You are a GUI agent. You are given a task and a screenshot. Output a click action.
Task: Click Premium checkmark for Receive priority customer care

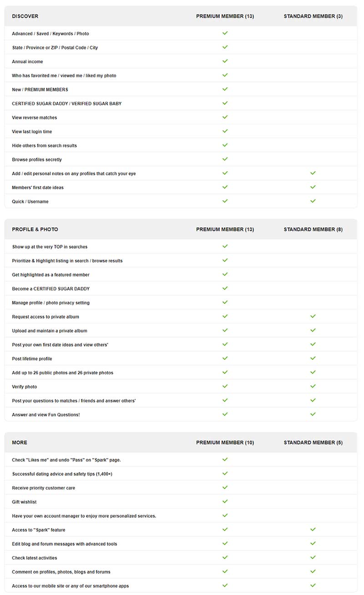(x=225, y=488)
